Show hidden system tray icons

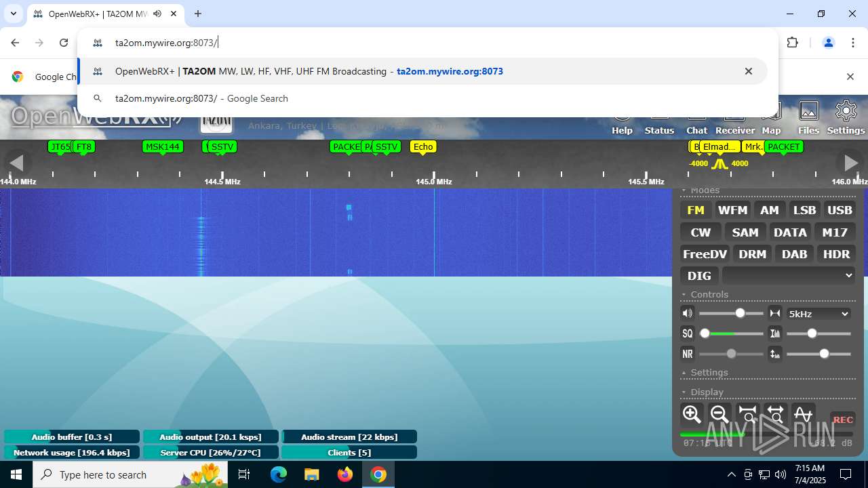tap(731, 474)
